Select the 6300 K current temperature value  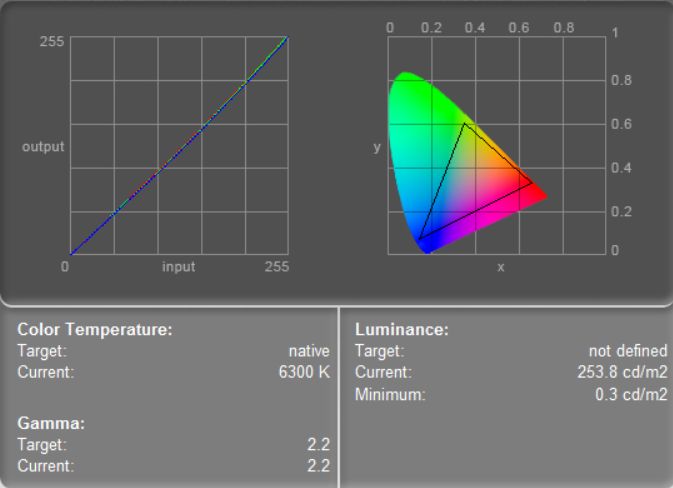tap(304, 372)
